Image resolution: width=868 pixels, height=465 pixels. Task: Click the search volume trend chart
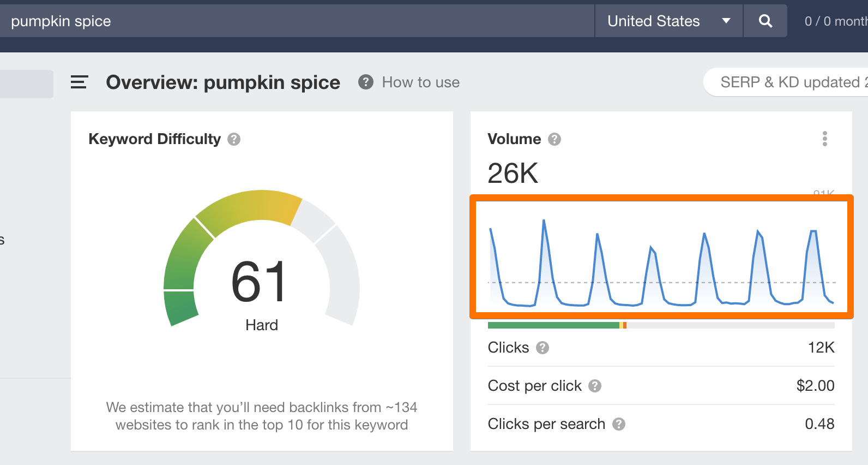click(661, 257)
